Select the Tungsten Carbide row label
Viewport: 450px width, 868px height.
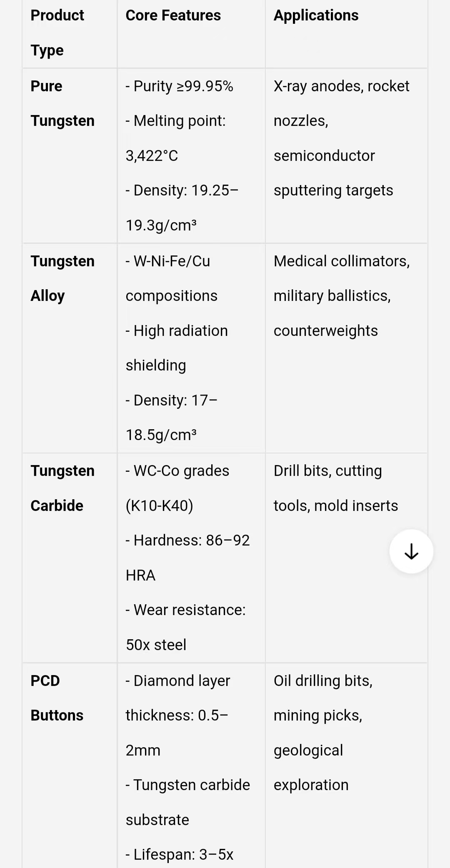[62, 488]
